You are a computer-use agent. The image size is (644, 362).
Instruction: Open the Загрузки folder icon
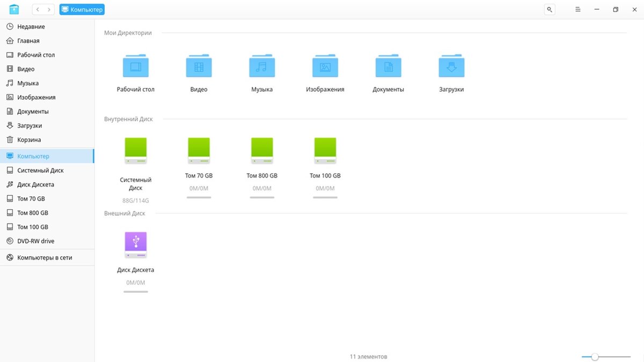tap(451, 65)
